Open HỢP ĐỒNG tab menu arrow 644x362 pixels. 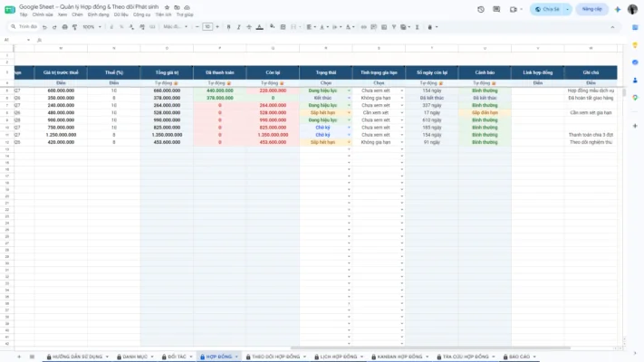point(236,357)
